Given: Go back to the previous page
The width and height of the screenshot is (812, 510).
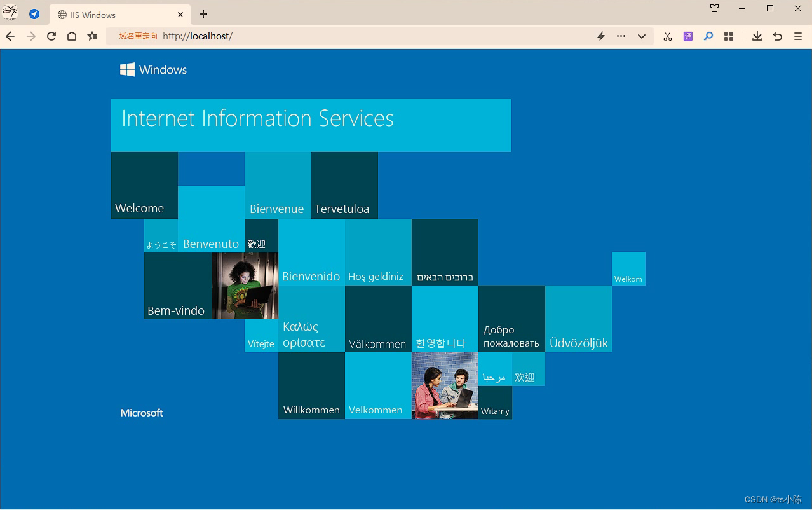Looking at the screenshot, I should pyautogui.click(x=10, y=36).
